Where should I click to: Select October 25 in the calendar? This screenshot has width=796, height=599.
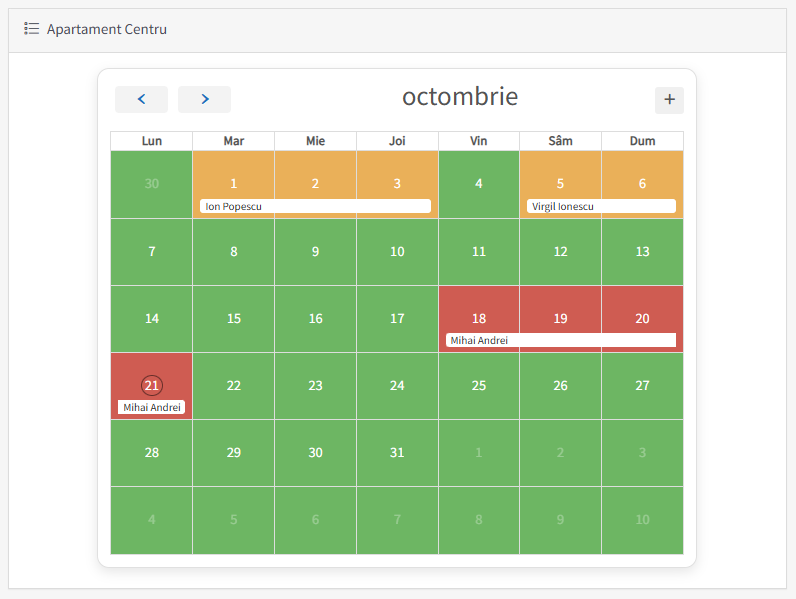click(479, 386)
